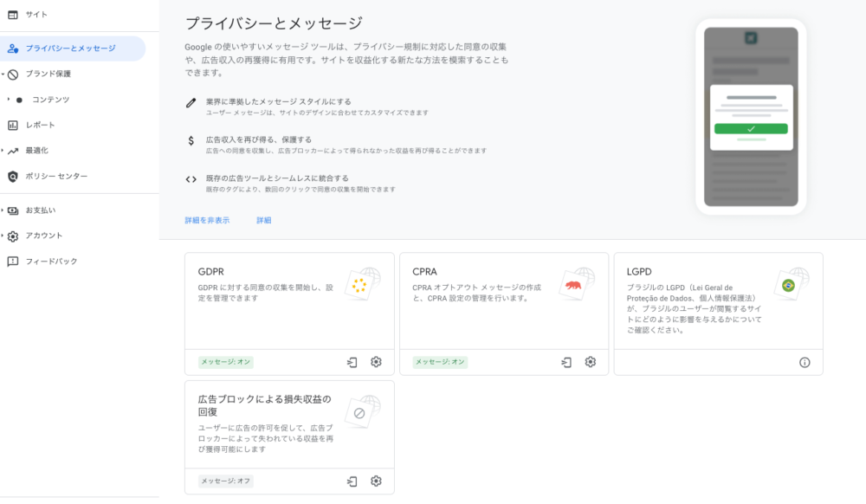Click 既存の広告ツールとシームレスに統合する text
This screenshot has height=504, width=866.
click(277, 179)
